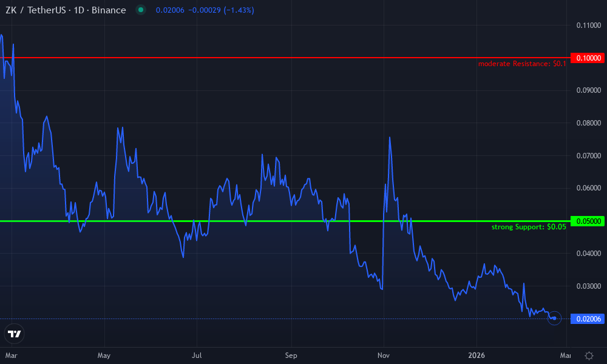The height and width of the screenshot is (364, 607).
Task: Select the Nov label on the time axis
Action: tap(382, 356)
